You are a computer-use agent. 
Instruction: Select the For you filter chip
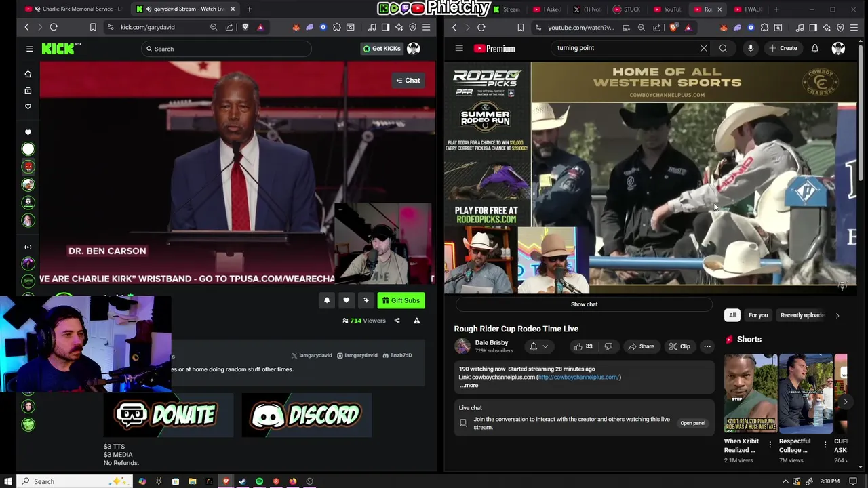point(757,315)
